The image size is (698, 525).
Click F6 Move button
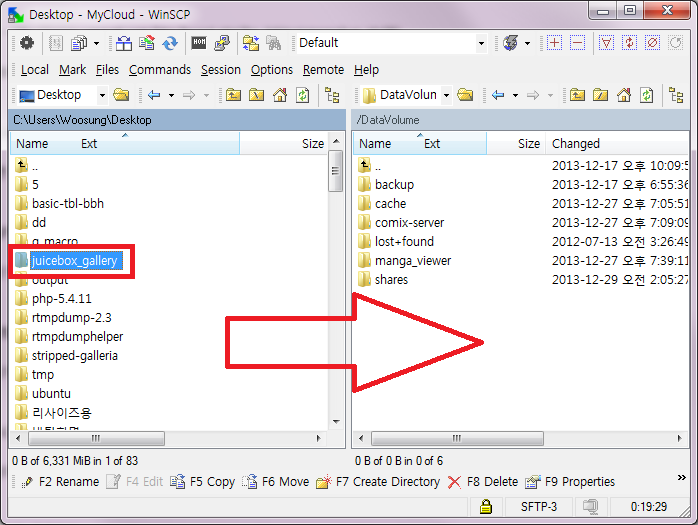[x=276, y=482]
